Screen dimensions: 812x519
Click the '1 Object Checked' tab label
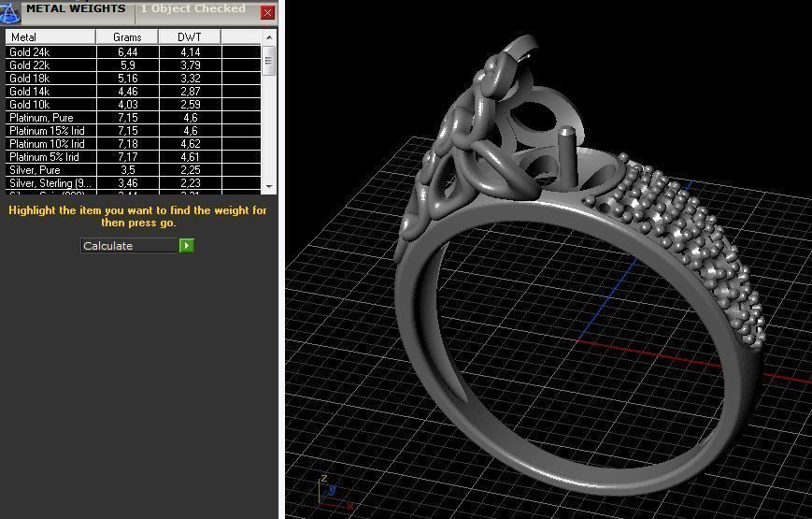click(193, 9)
